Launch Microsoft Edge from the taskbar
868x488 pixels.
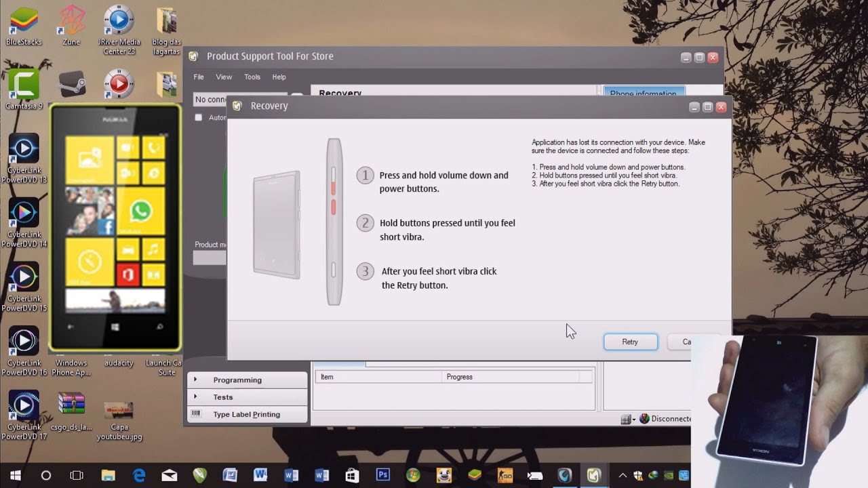coord(139,475)
